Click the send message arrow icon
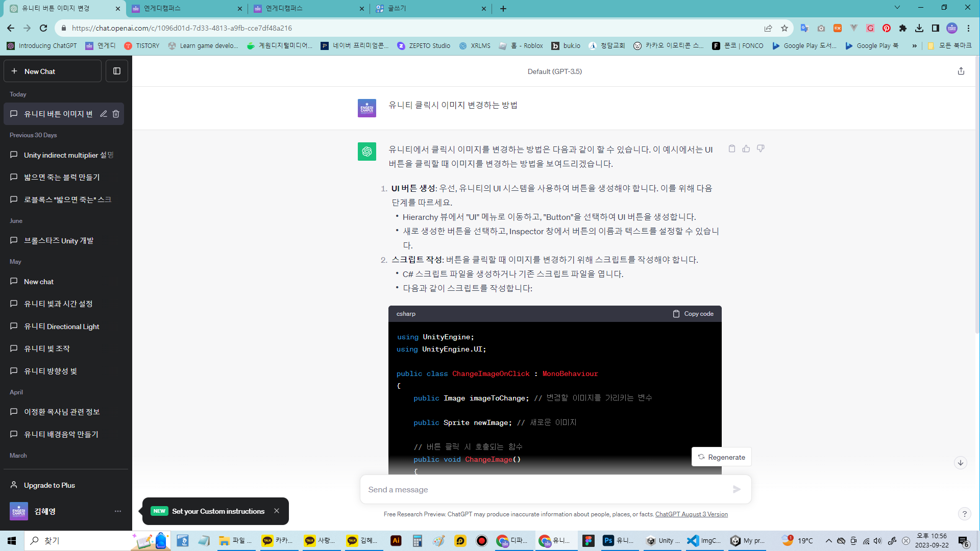 pos(737,489)
